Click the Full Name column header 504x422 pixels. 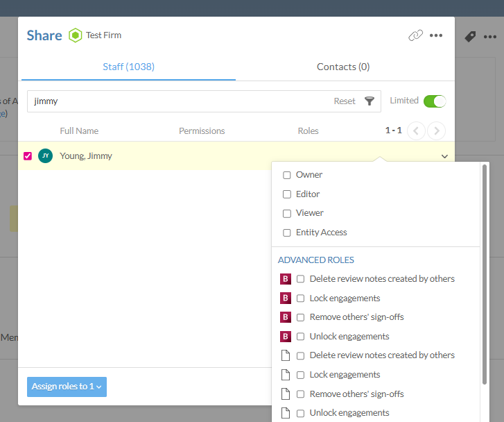[79, 131]
